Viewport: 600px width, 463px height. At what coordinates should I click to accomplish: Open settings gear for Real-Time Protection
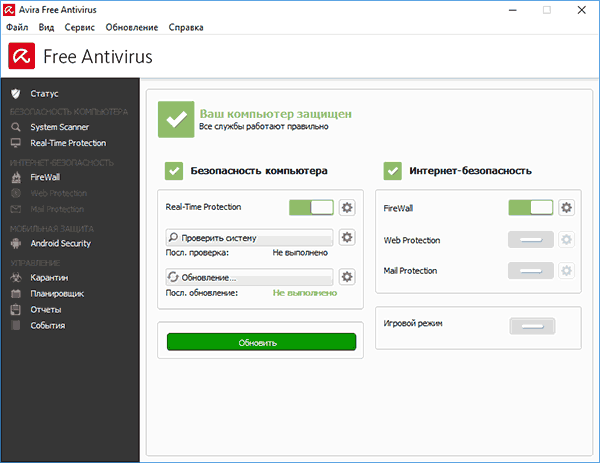pyautogui.click(x=347, y=207)
